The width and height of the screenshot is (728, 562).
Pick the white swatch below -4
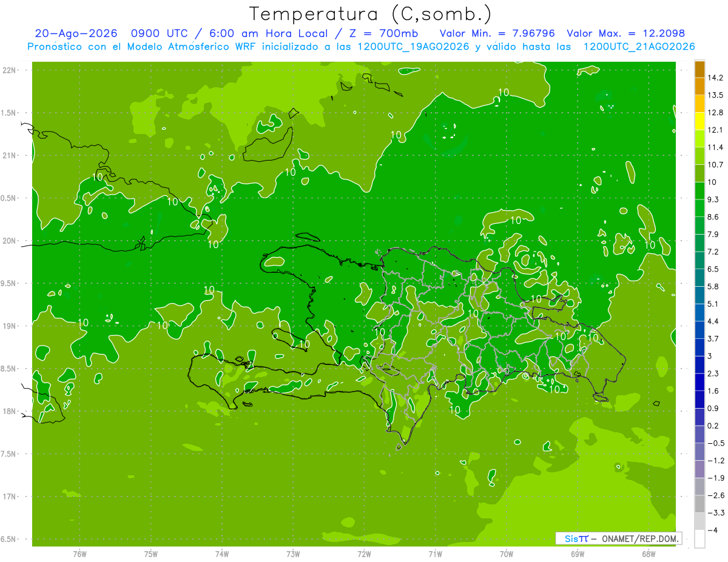[x=699, y=539]
